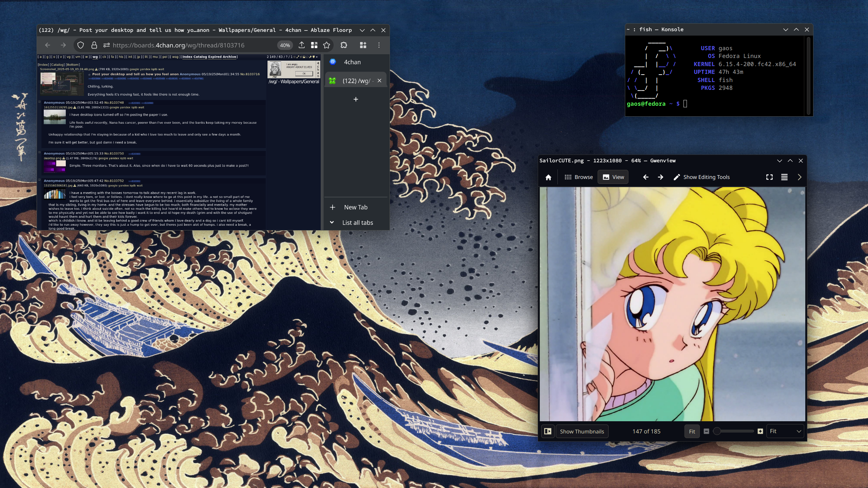Go to next image in Gwenview
Image resolution: width=868 pixels, height=488 pixels.
pos(660,177)
